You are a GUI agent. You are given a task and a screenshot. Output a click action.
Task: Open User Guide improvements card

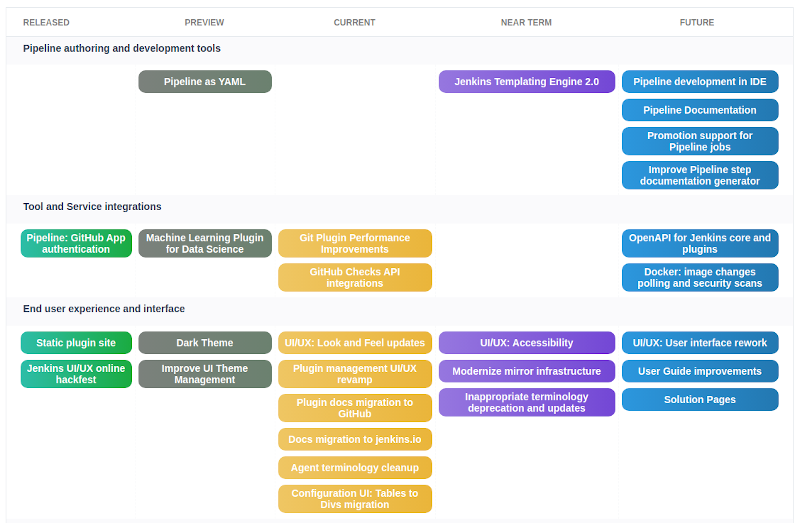[x=699, y=371]
